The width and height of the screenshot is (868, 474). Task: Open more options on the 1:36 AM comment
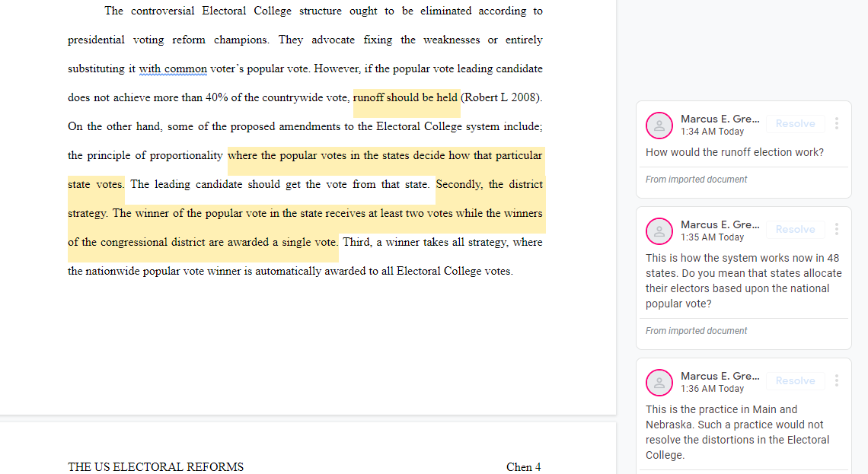(837, 380)
